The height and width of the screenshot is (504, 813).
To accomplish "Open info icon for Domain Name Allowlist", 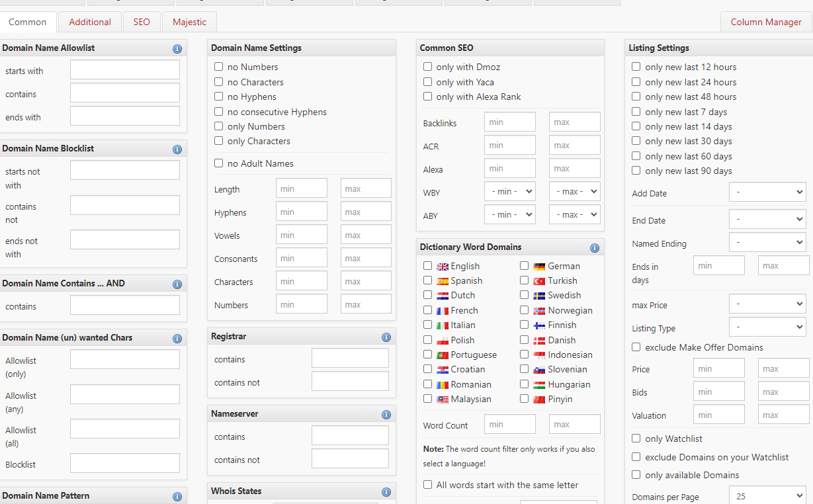I will click(x=177, y=49).
